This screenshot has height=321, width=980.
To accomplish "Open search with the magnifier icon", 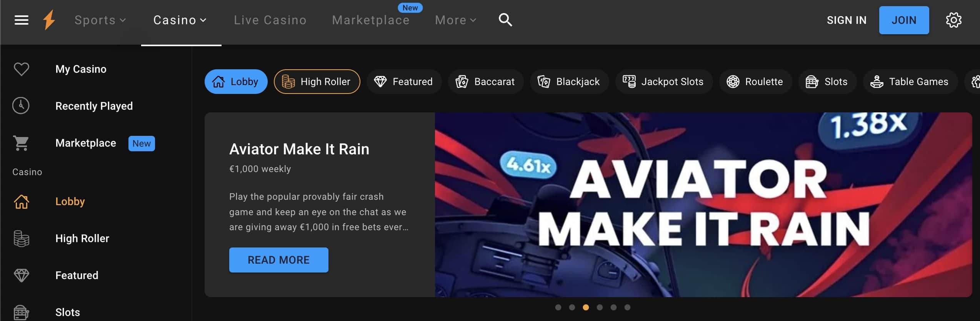I will pos(505,20).
